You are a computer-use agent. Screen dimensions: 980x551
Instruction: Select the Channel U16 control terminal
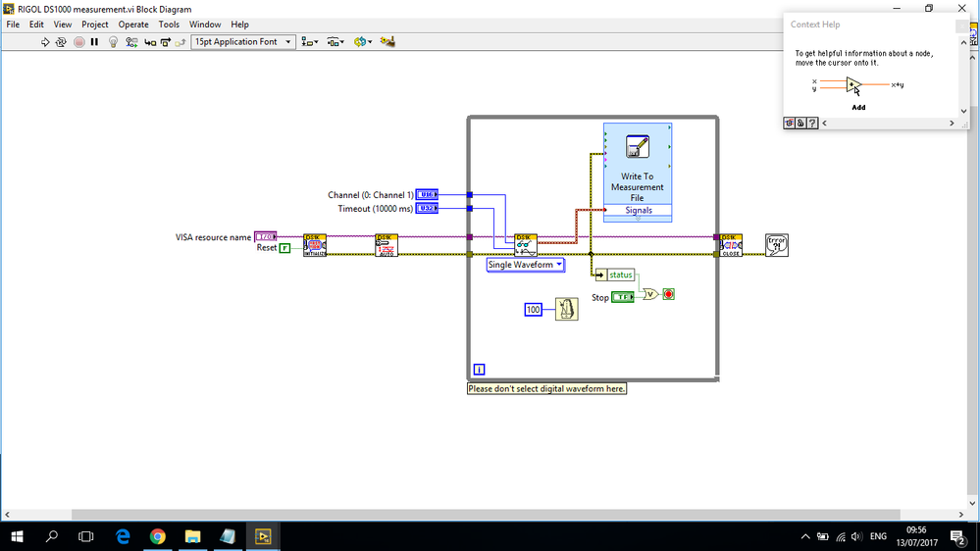point(427,195)
